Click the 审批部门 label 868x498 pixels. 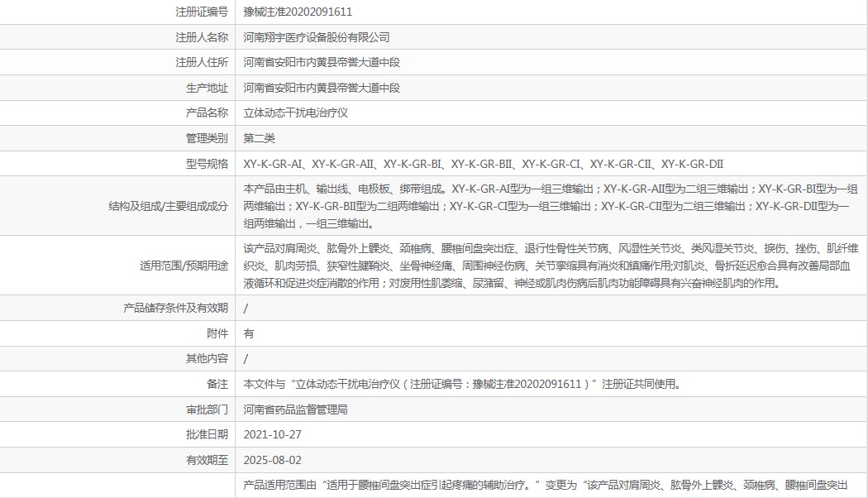click(x=207, y=409)
